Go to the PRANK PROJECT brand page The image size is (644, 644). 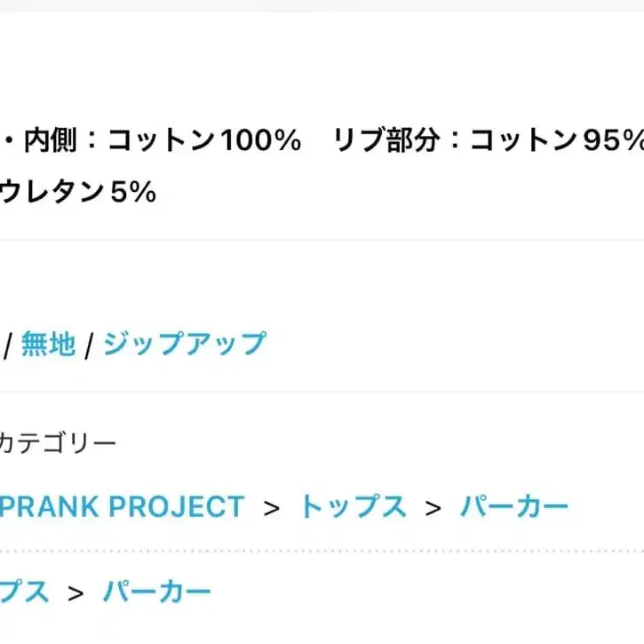[x=123, y=507]
